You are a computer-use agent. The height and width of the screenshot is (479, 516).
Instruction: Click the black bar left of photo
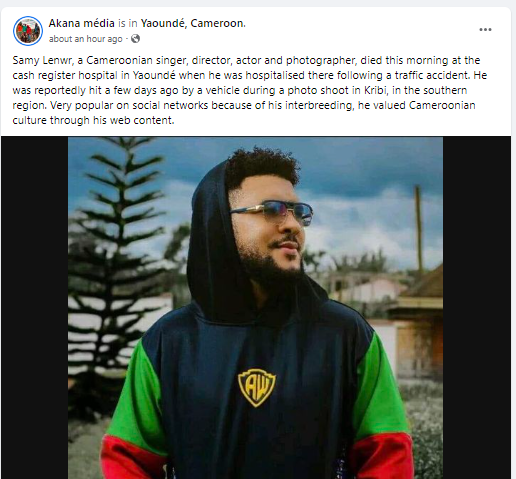click(35, 308)
